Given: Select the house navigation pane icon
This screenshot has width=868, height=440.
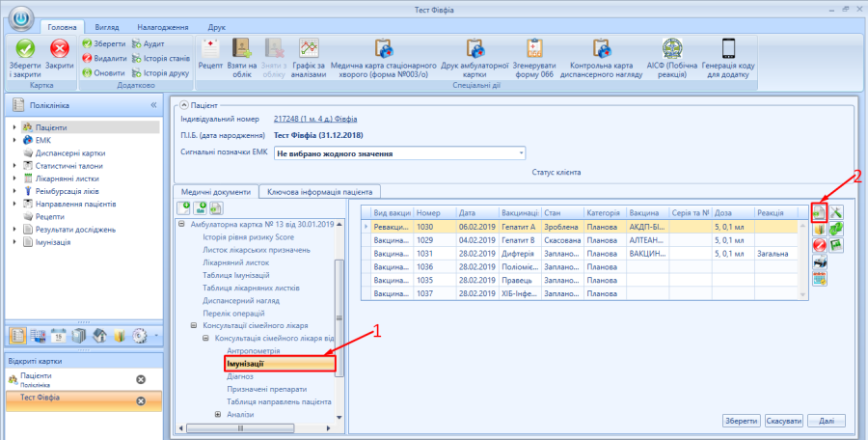Looking at the screenshot, I should coord(99,336).
